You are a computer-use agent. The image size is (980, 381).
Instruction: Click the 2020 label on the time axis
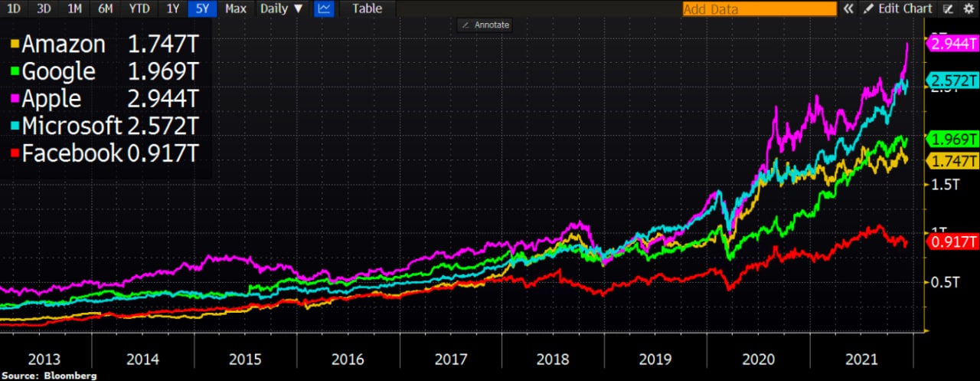tap(759, 358)
